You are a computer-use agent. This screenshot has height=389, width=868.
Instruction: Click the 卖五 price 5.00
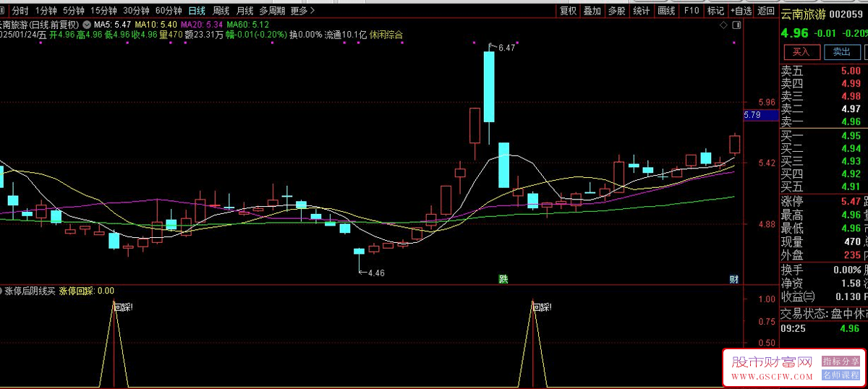(x=851, y=71)
